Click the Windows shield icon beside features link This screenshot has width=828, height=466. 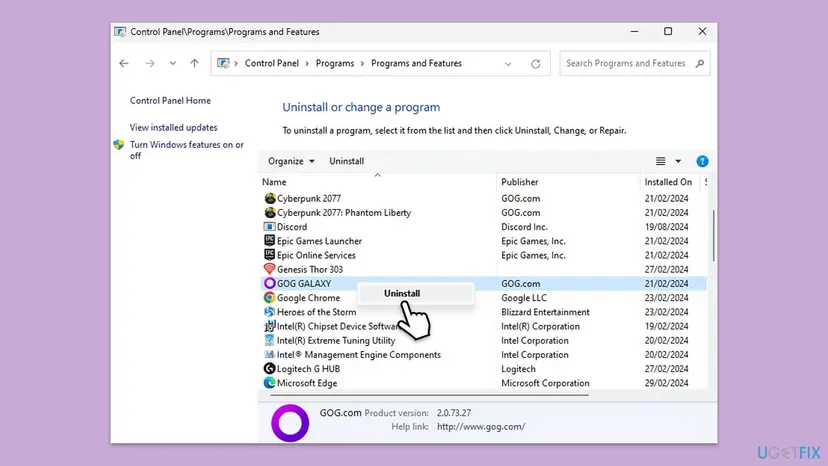point(119,145)
